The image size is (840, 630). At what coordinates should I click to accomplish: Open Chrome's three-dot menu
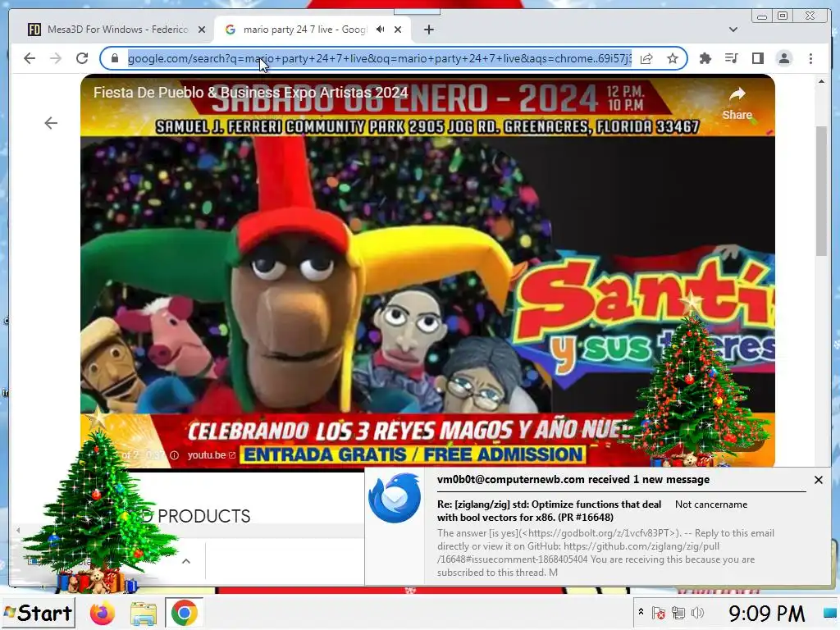coord(810,58)
